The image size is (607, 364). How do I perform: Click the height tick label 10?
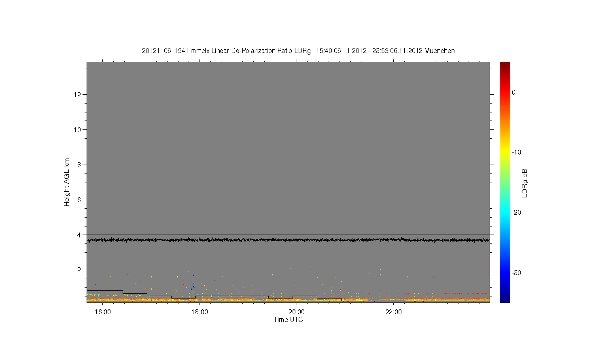coord(78,129)
